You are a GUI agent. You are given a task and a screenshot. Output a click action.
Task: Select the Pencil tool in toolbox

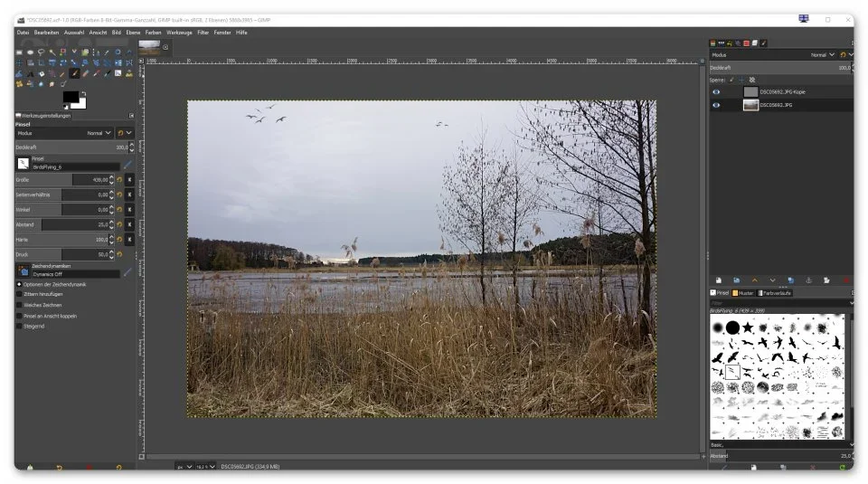(x=62, y=73)
